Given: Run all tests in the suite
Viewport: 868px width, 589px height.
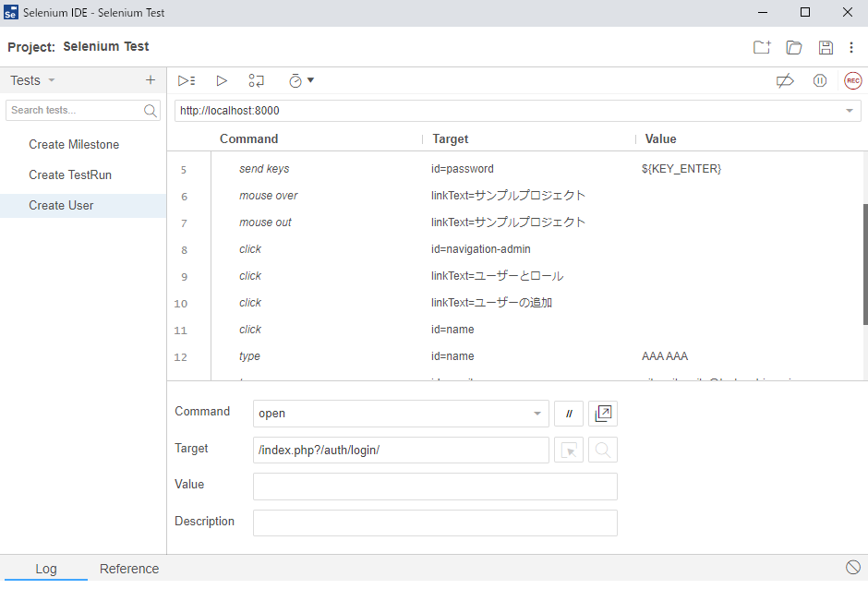Looking at the screenshot, I should 187,80.
